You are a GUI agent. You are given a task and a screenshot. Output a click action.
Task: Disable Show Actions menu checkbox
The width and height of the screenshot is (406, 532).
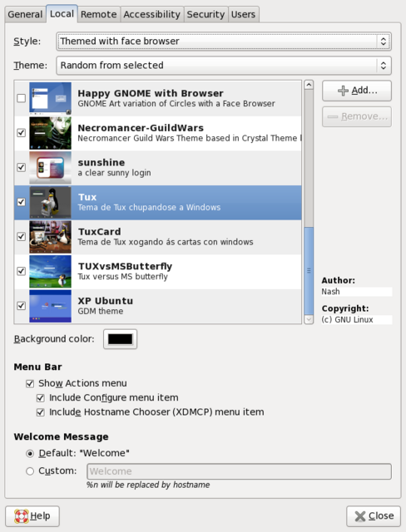(30, 383)
